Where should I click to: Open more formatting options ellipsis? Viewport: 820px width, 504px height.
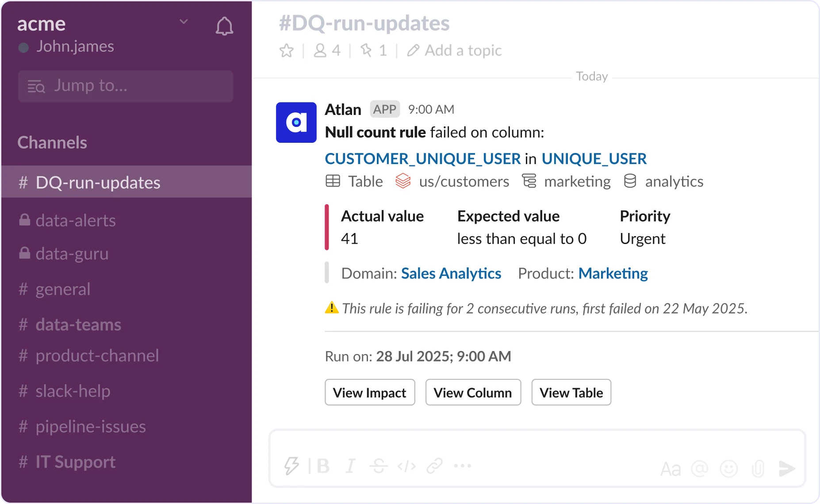pyautogui.click(x=463, y=466)
